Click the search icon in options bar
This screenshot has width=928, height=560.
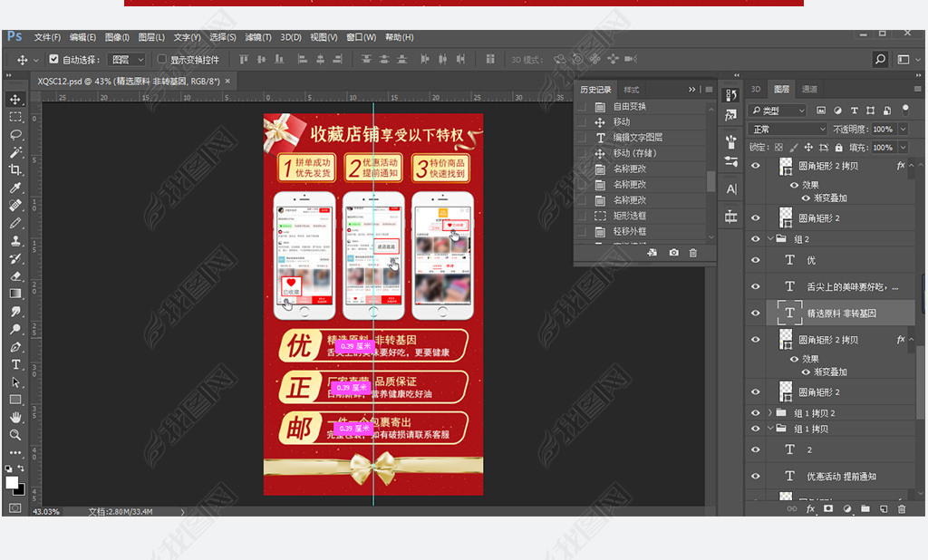[x=880, y=60]
